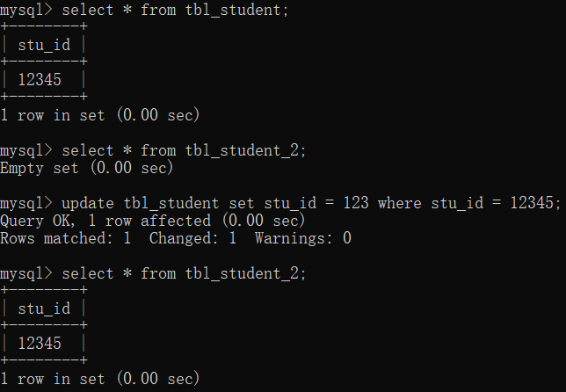
Task: Click the 'Rows matched: 1' text
Action: click(65, 238)
